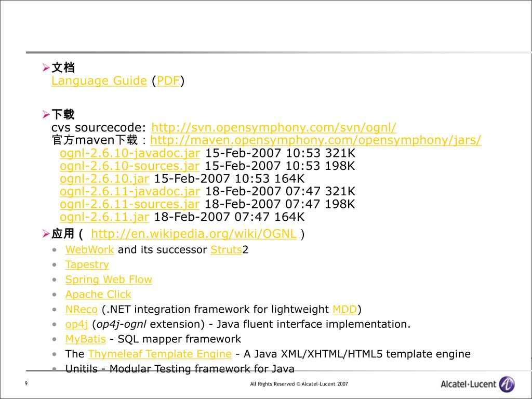Click the arrow bullet beside 应用
Image resolution: width=532 pixels, height=399 pixels.
click(x=46, y=234)
